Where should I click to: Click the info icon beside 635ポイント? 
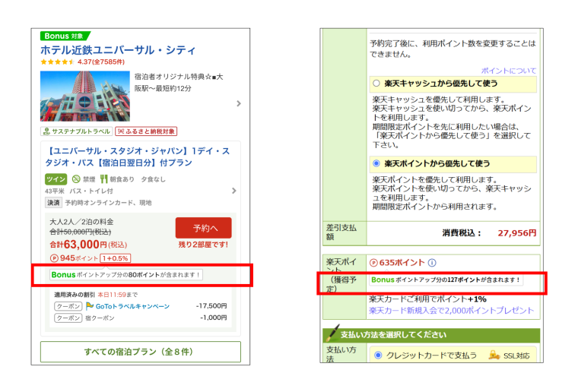[432, 262]
